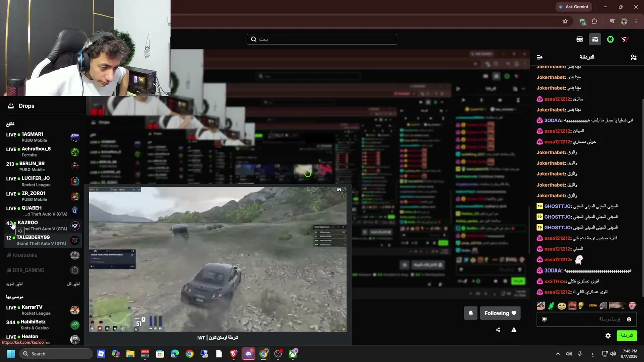The image size is (644, 362).
Task: Open File Explorer from taskbar
Action: point(130,354)
